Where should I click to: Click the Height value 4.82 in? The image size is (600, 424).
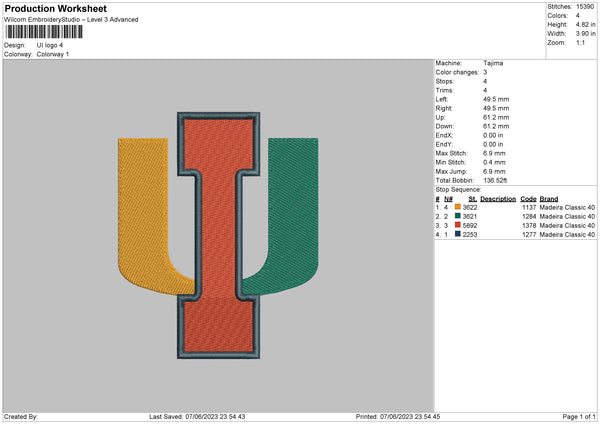point(585,24)
